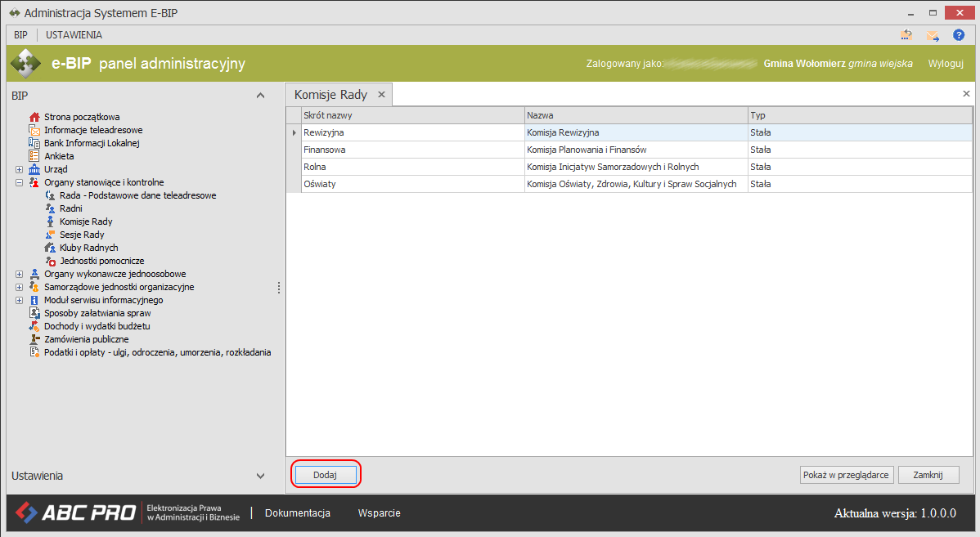Screen dimensions: 980x537
Task: Click the Zamknij button
Action: pyautogui.click(x=928, y=475)
